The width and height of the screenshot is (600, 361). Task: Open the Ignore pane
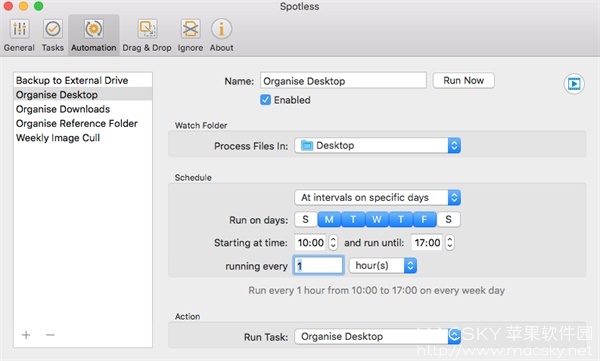tap(190, 36)
